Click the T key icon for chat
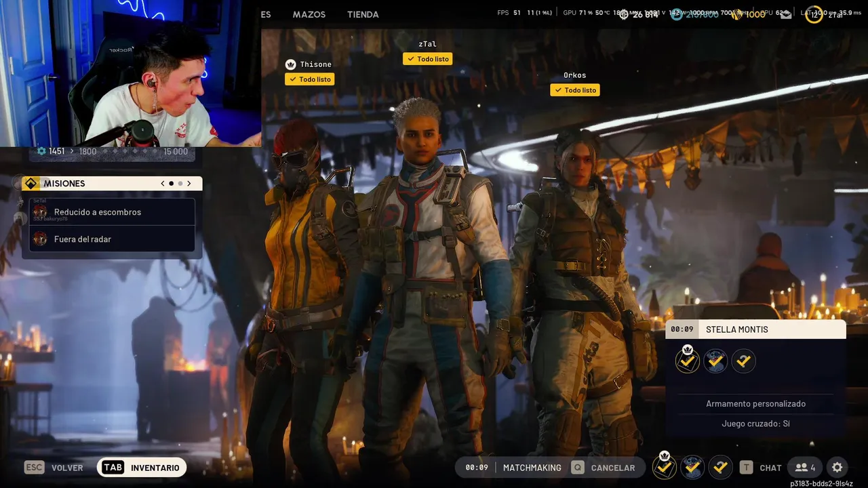This screenshot has width=868, height=488. click(746, 468)
